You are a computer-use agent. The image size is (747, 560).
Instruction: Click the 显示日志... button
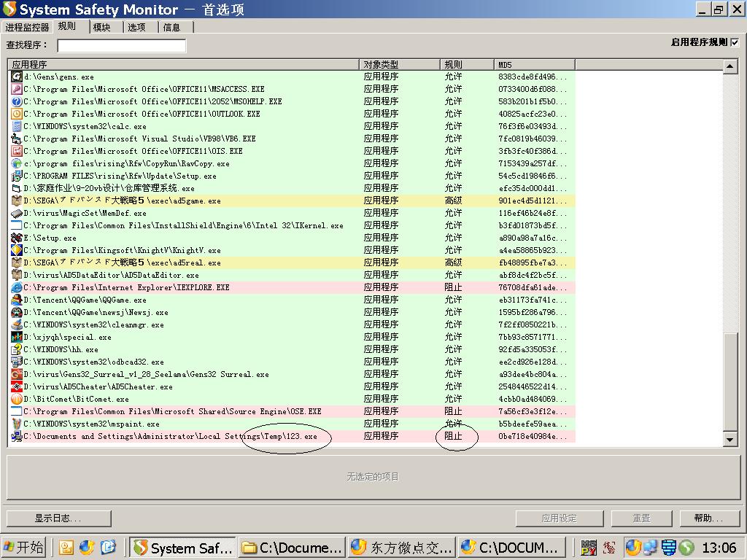pyautogui.click(x=58, y=518)
